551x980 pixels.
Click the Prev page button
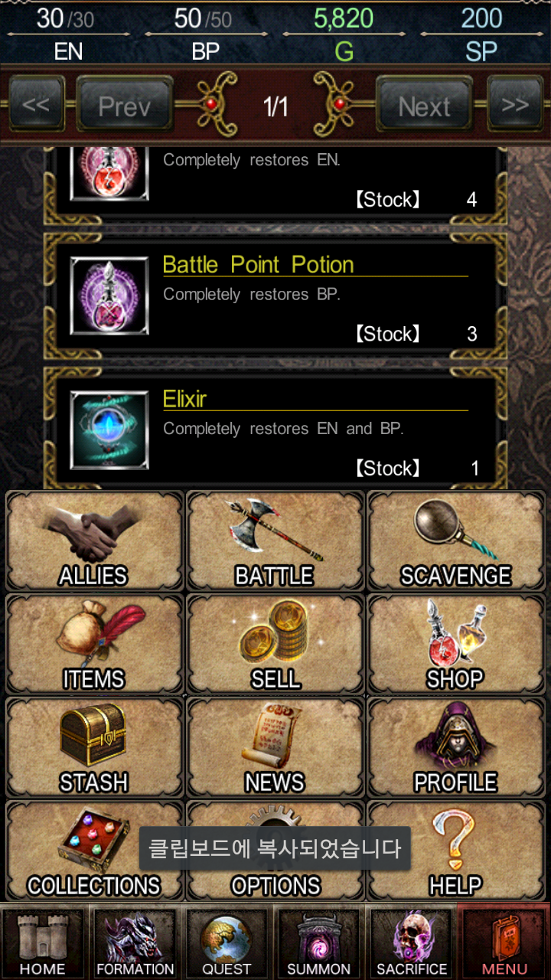(x=125, y=106)
